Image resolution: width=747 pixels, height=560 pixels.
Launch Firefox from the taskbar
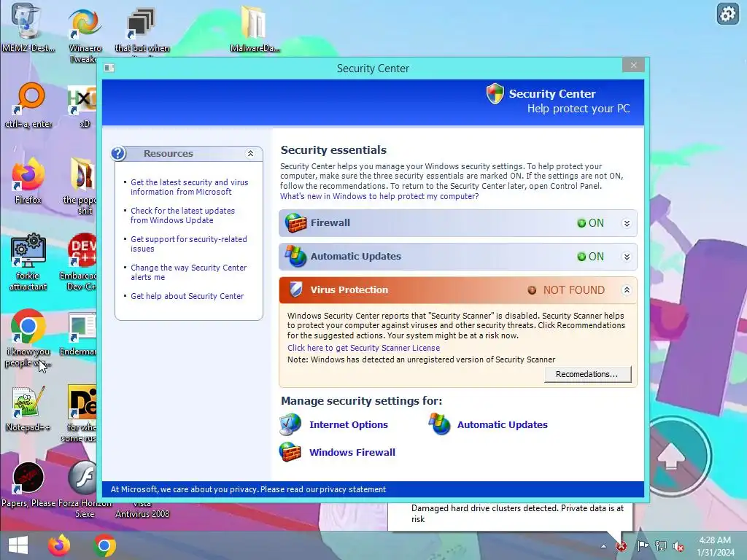[59, 545]
